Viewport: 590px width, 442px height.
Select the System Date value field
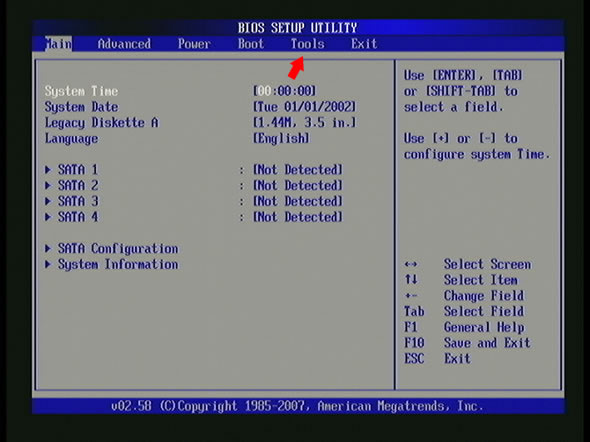[304, 107]
